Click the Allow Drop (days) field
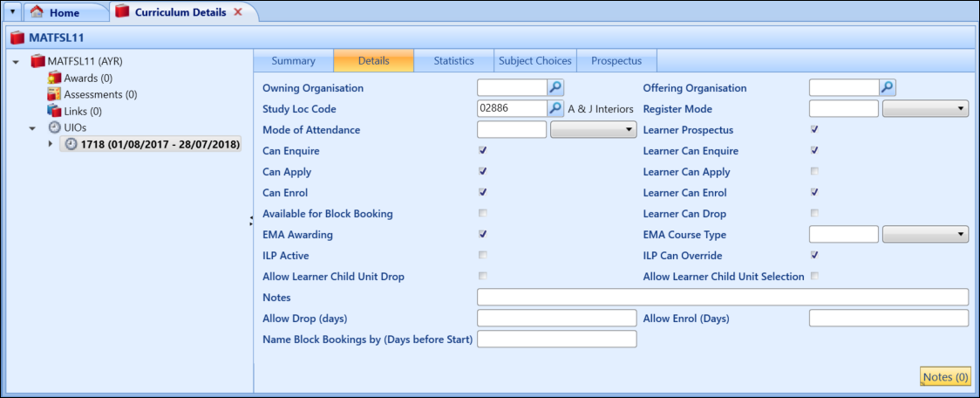The height and width of the screenshot is (398, 980). (x=557, y=318)
